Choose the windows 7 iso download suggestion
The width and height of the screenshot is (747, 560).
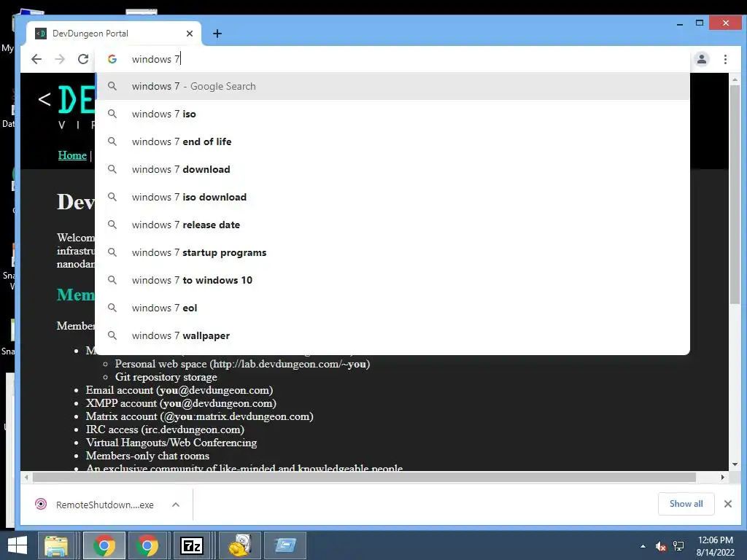(392, 197)
